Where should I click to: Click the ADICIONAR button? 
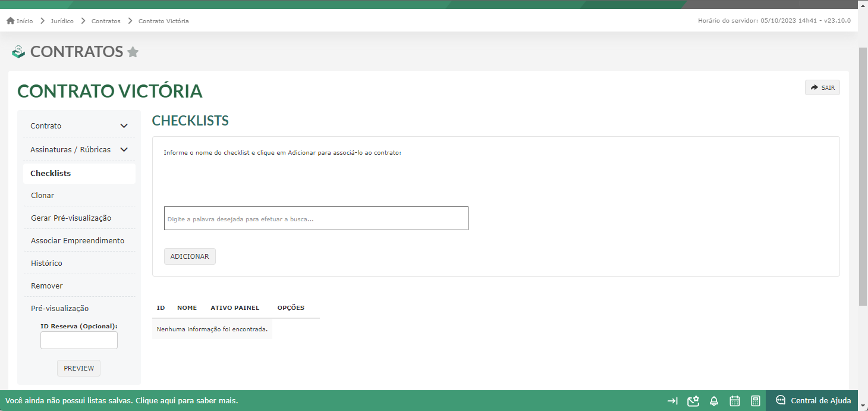coord(190,256)
